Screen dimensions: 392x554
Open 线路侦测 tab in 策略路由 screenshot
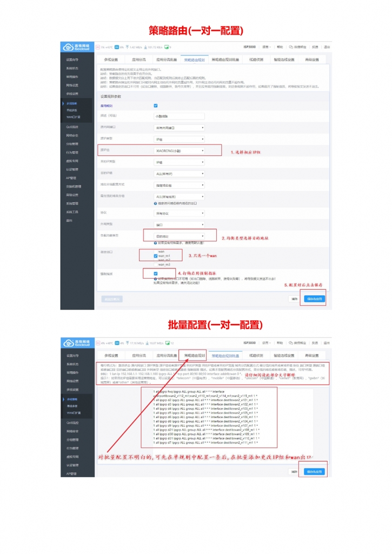click(x=256, y=60)
